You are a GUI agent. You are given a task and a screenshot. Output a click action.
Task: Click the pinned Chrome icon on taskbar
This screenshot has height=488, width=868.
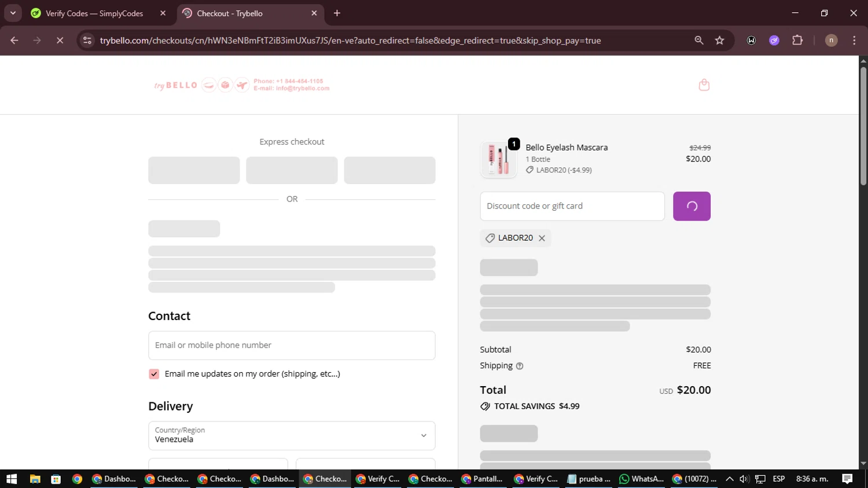click(77, 479)
